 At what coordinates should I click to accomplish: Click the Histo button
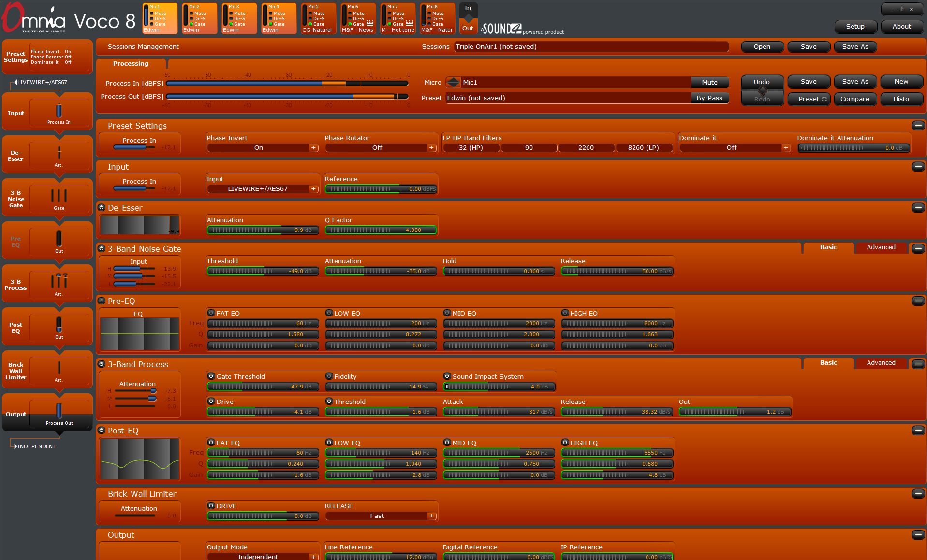coord(901,99)
